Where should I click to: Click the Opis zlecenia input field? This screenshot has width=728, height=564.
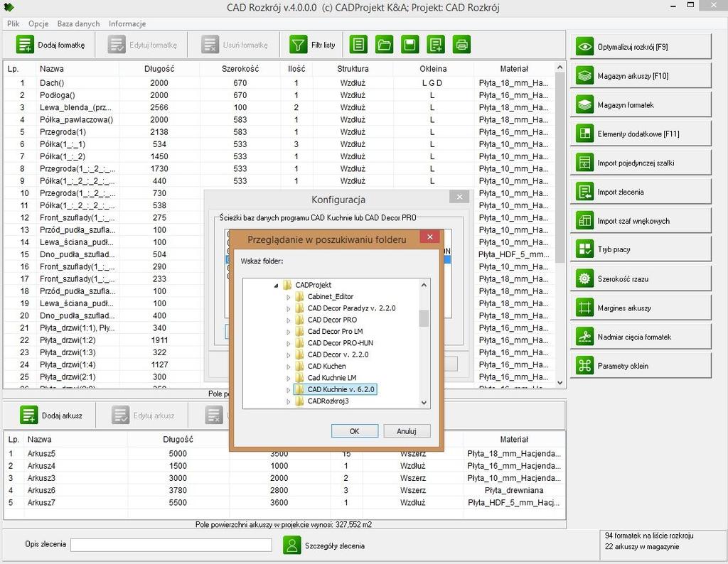tap(171, 545)
